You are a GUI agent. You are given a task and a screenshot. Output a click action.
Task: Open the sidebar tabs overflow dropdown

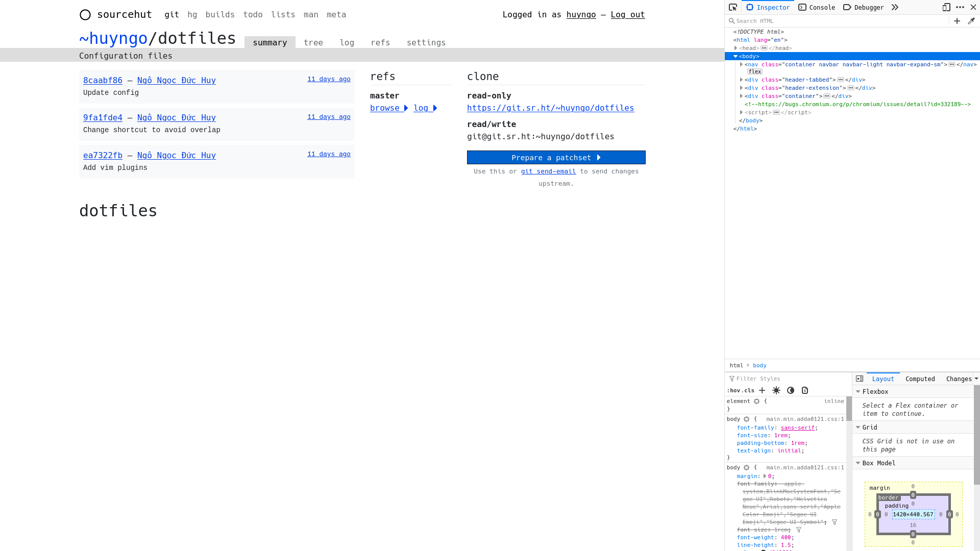[x=976, y=379]
